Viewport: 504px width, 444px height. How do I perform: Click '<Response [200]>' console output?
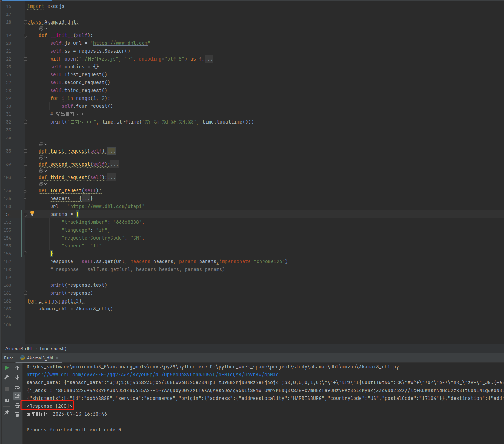coord(49,406)
